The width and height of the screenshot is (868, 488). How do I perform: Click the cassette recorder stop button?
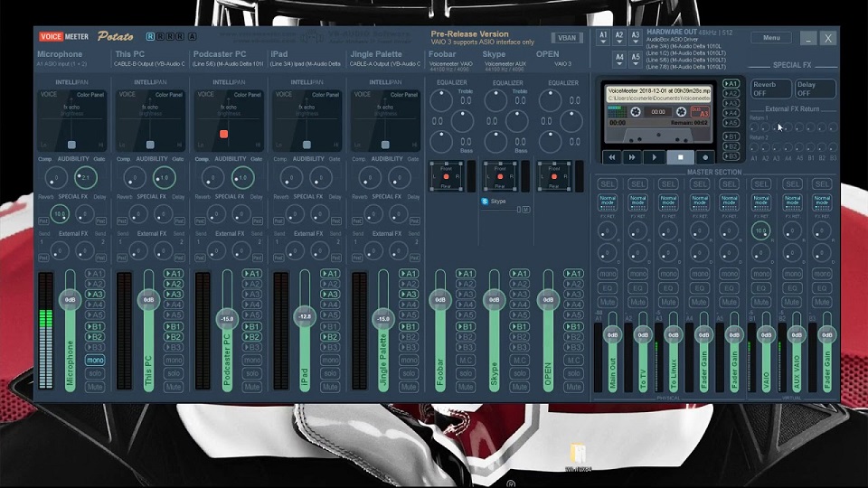[x=680, y=157]
